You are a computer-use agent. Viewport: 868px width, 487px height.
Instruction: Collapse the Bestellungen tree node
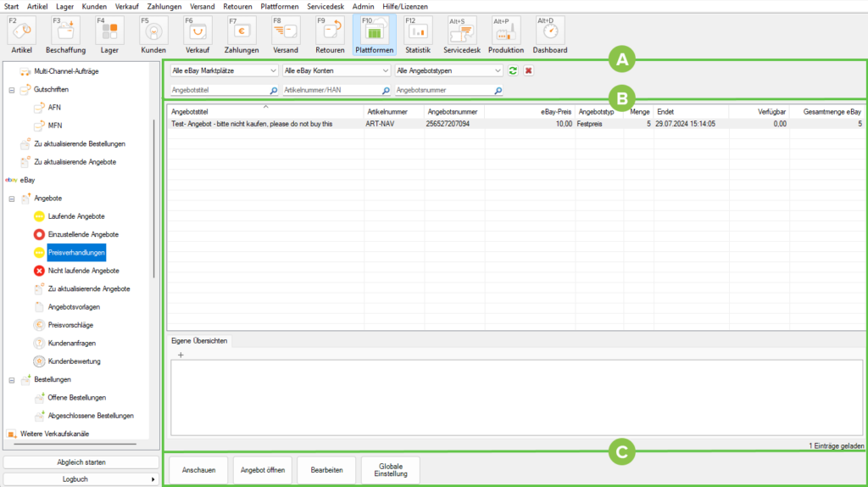[x=12, y=379]
